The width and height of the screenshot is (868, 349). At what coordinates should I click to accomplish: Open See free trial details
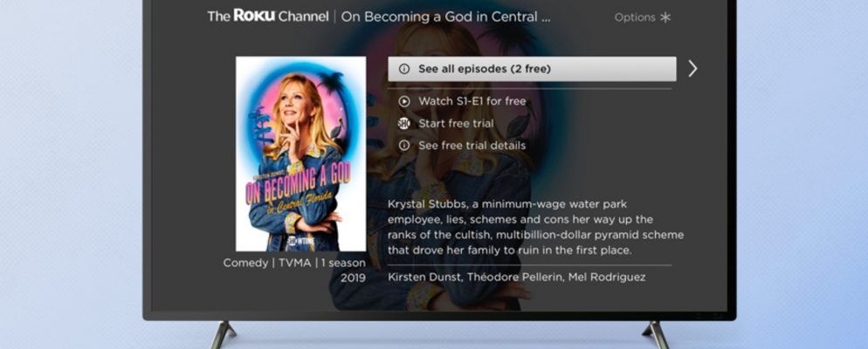[472, 146]
